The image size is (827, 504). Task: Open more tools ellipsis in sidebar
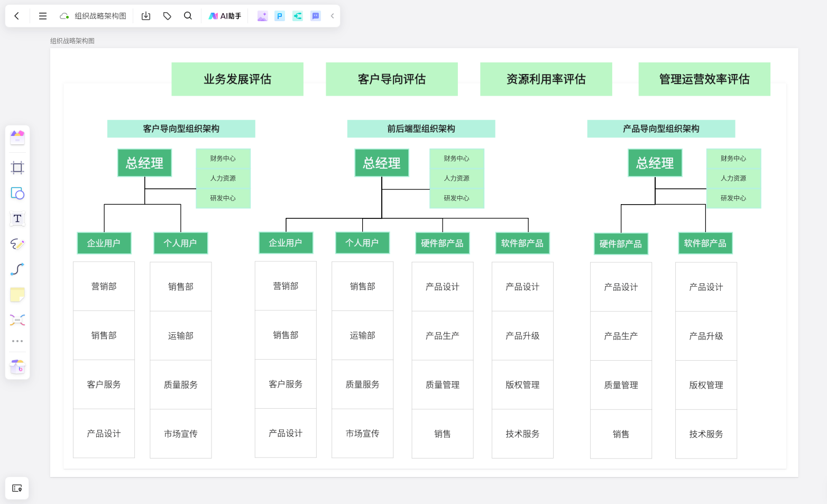point(17,341)
